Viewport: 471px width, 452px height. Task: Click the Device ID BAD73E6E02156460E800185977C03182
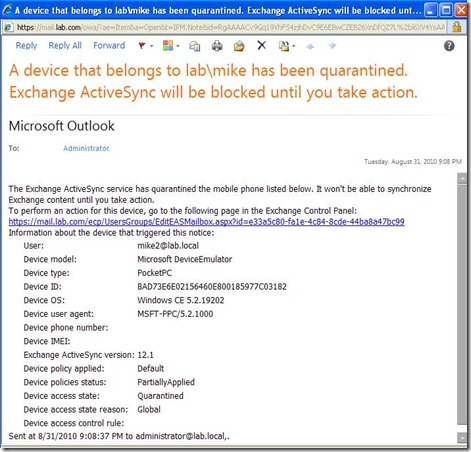212,287
